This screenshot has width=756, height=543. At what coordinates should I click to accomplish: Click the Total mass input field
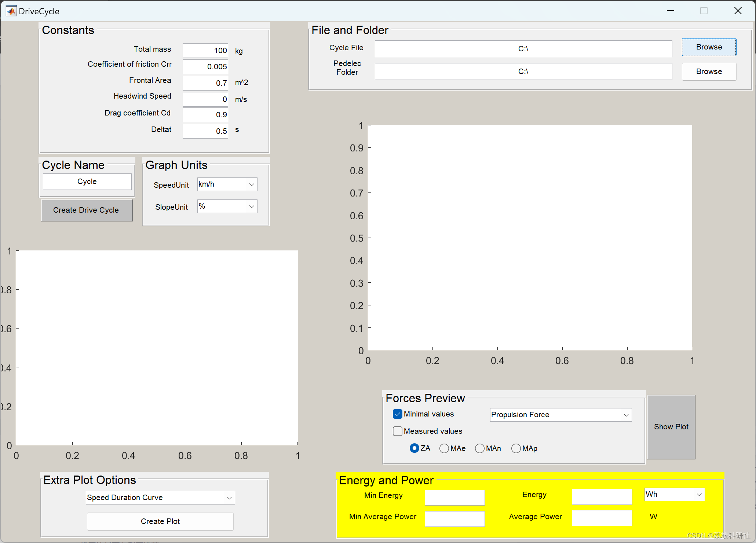tap(205, 51)
